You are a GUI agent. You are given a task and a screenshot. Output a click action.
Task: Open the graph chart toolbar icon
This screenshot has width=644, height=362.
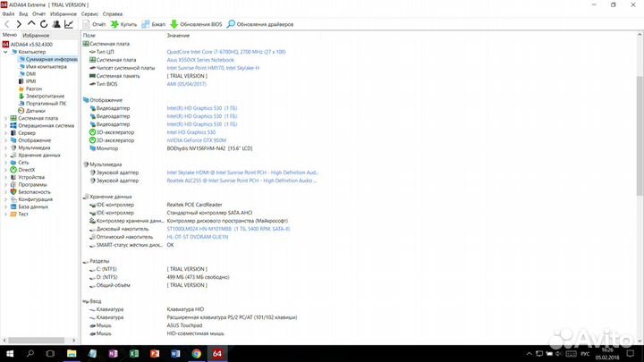tap(69, 24)
